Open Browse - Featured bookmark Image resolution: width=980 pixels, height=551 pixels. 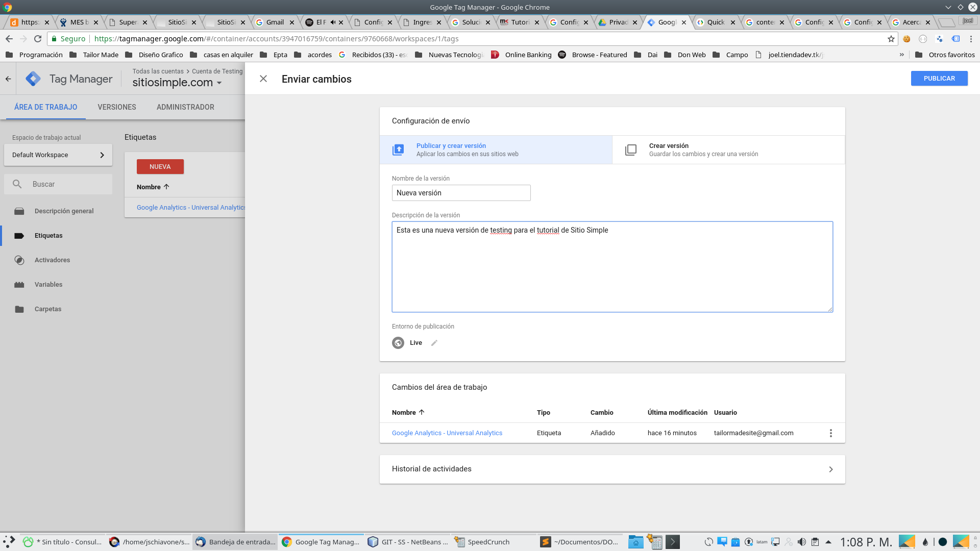tap(593, 55)
